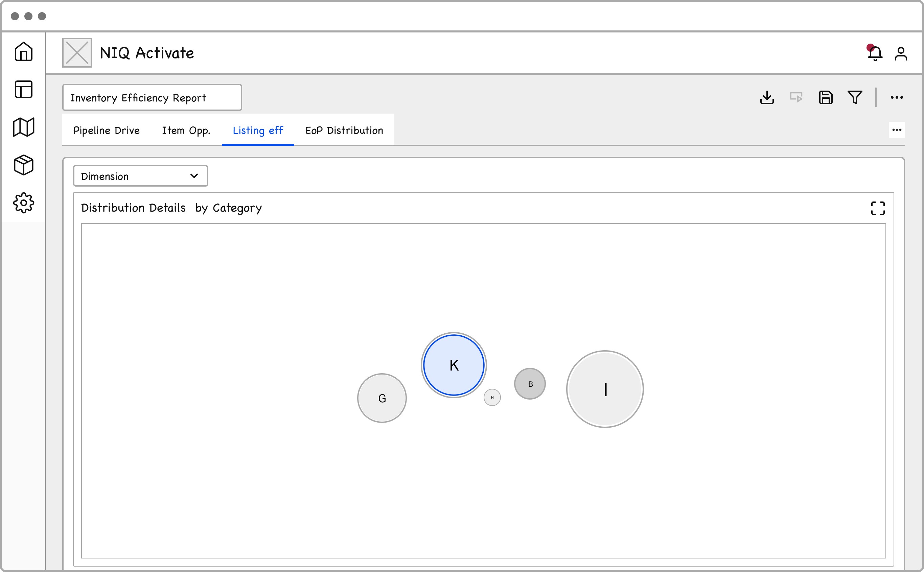Select the blue K bubble
Screen dimensions: 924x572
(454, 365)
